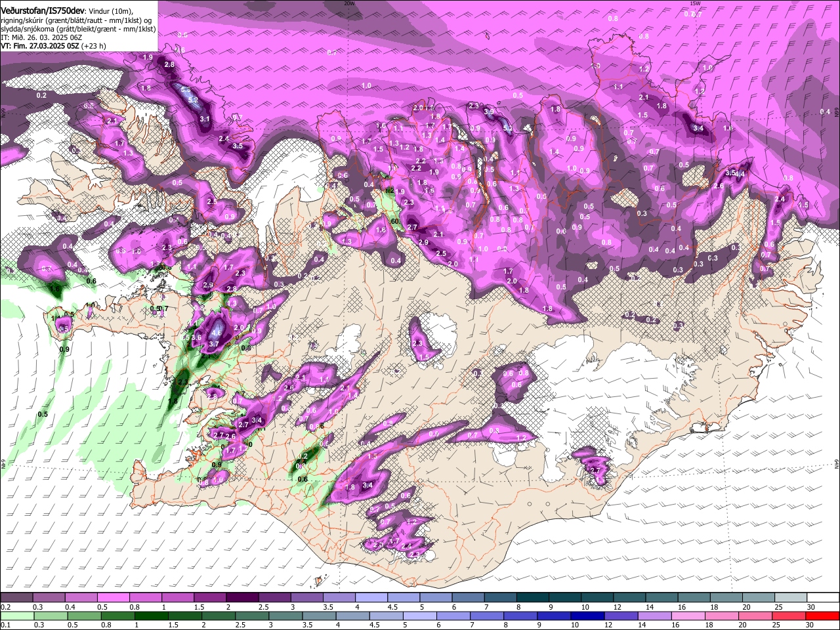The image size is (840, 630).
Task: Pick the light pink legend swatch at 16
Action: click(688, 616)
